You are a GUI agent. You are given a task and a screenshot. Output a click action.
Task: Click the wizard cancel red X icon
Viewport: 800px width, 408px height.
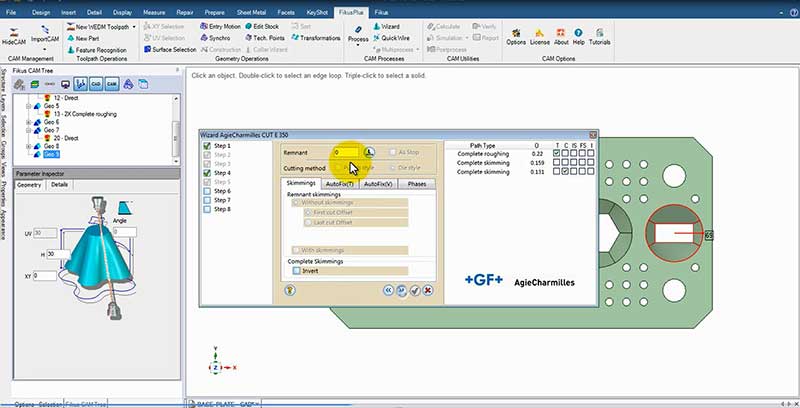[x=428, y=290]
